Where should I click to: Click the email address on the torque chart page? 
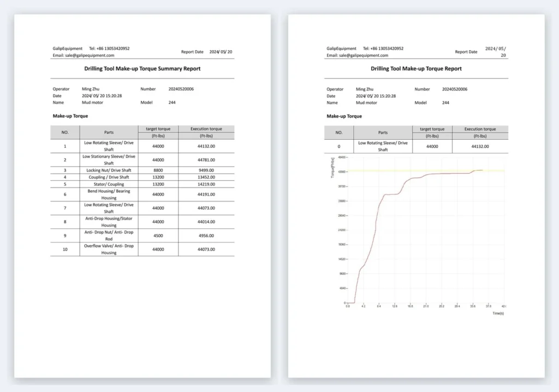[x=363, y=55]
